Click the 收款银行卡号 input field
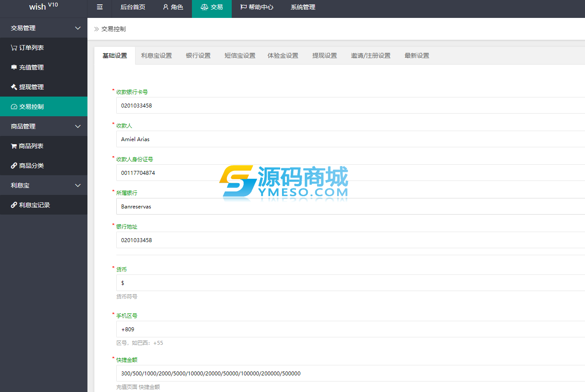Viewport: 585px width, 392px height. [351, 105]
